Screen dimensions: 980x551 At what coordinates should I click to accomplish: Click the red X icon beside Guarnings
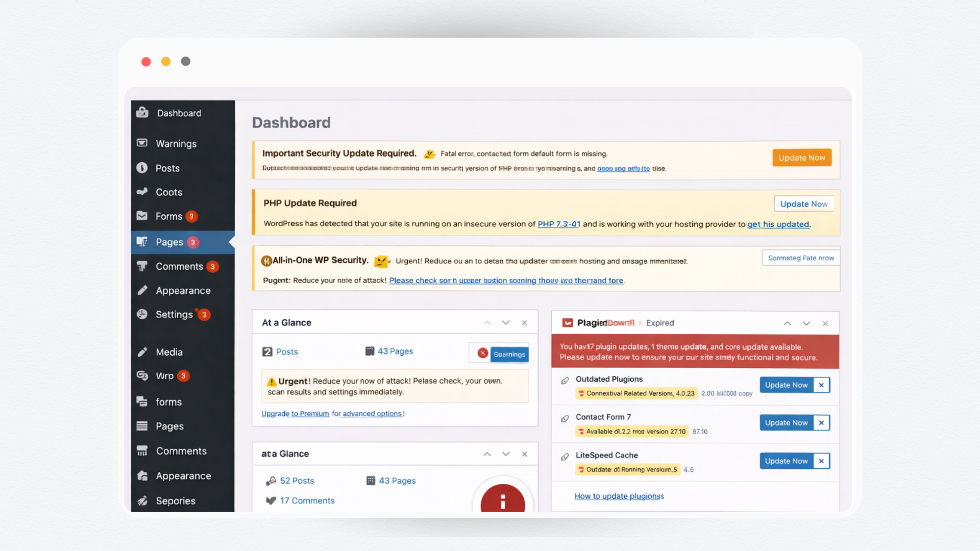(x=482, y=353)
